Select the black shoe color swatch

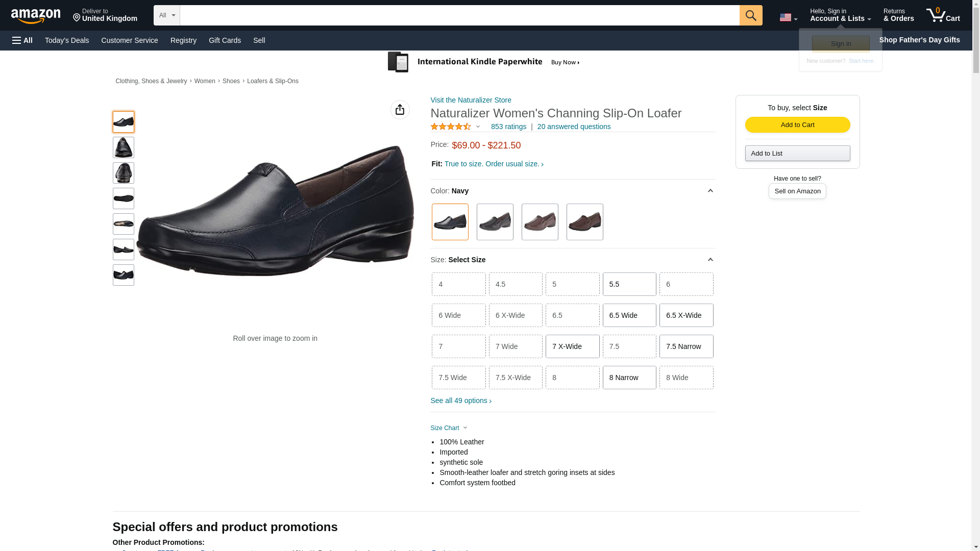(x=495, y=222)
